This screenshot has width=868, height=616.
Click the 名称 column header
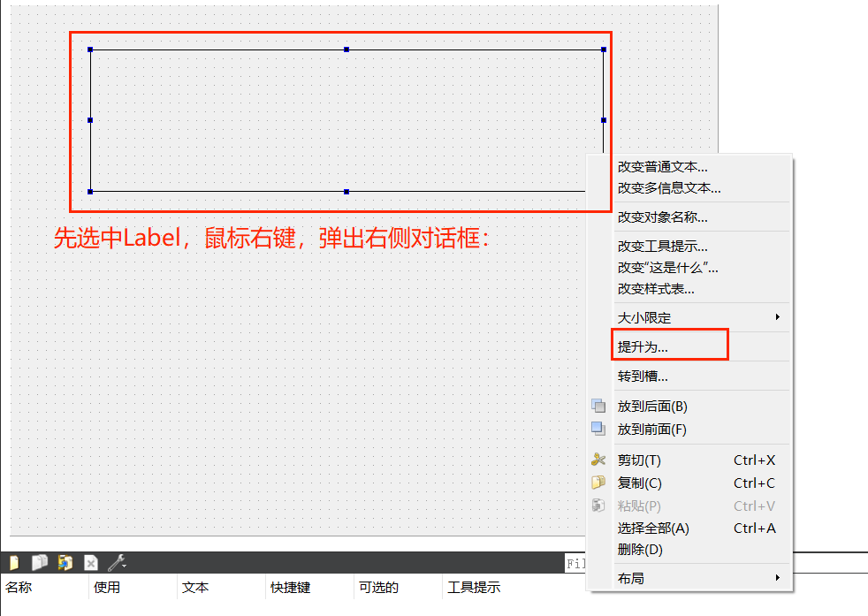[x=44, y=587]
